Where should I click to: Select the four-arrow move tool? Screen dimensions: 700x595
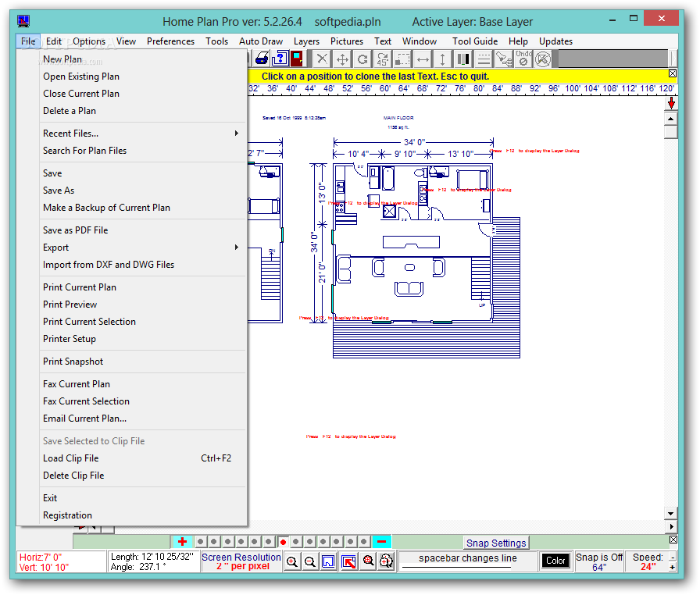coord(342,59)
